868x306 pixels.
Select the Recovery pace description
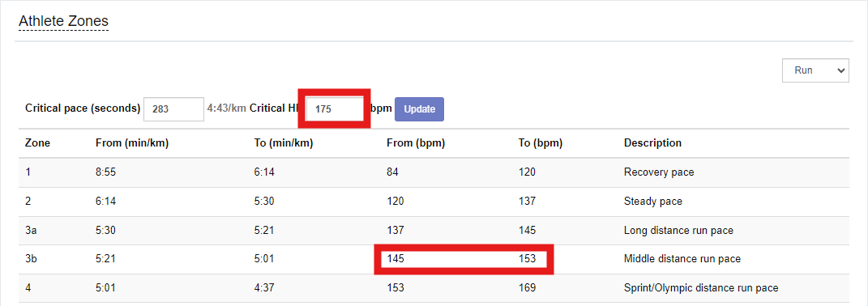(x=659, y=172)
